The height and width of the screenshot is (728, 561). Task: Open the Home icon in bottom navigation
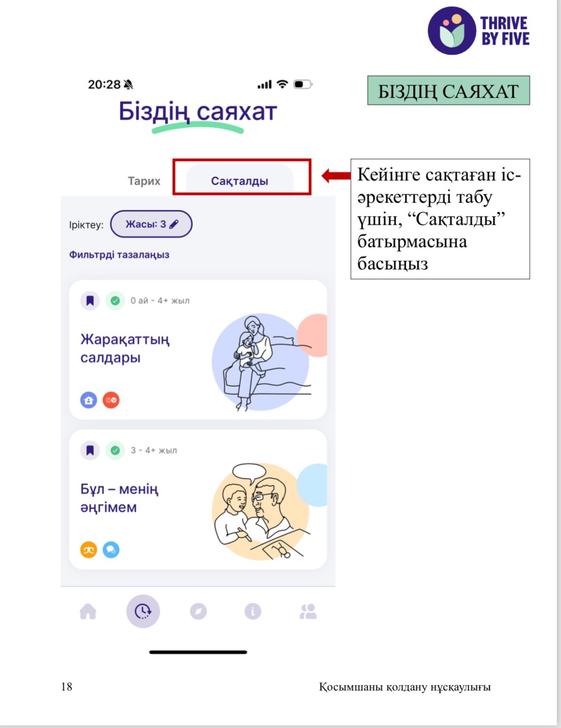tap(88, 612)
